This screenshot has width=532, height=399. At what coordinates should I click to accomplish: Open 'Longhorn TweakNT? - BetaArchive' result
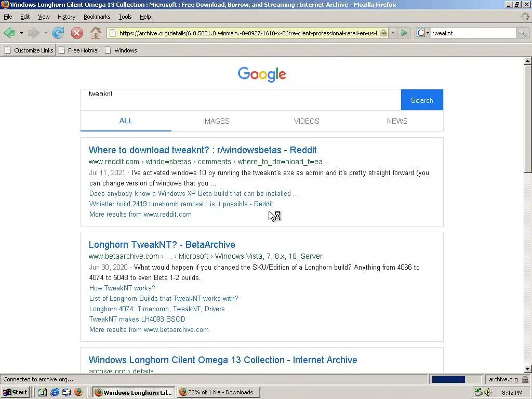[162, 245]
